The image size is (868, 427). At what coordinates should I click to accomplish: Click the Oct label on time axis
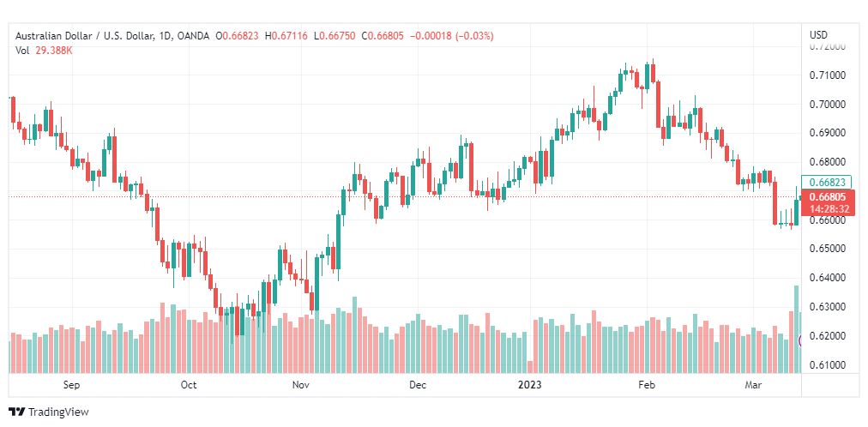[189, 385]
